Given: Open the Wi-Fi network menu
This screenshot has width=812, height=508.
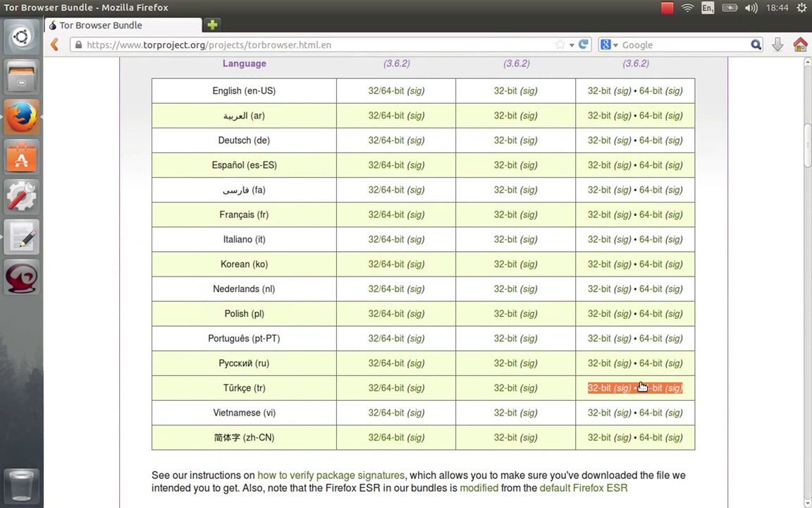Looking at the screenshot, I should (687, 8).
